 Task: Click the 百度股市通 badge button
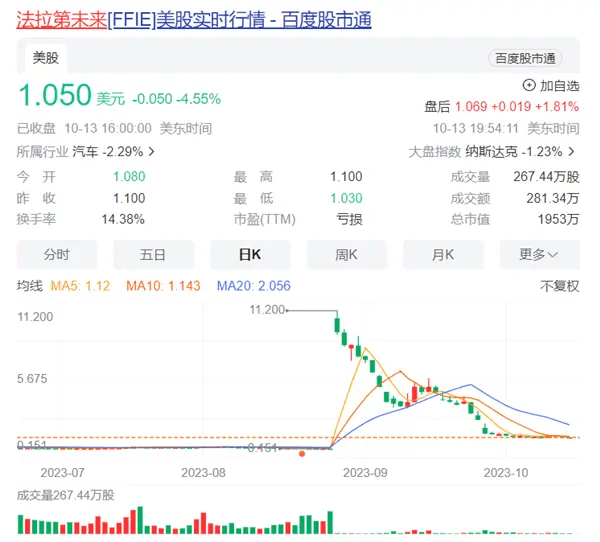click(x=525, y=59)
